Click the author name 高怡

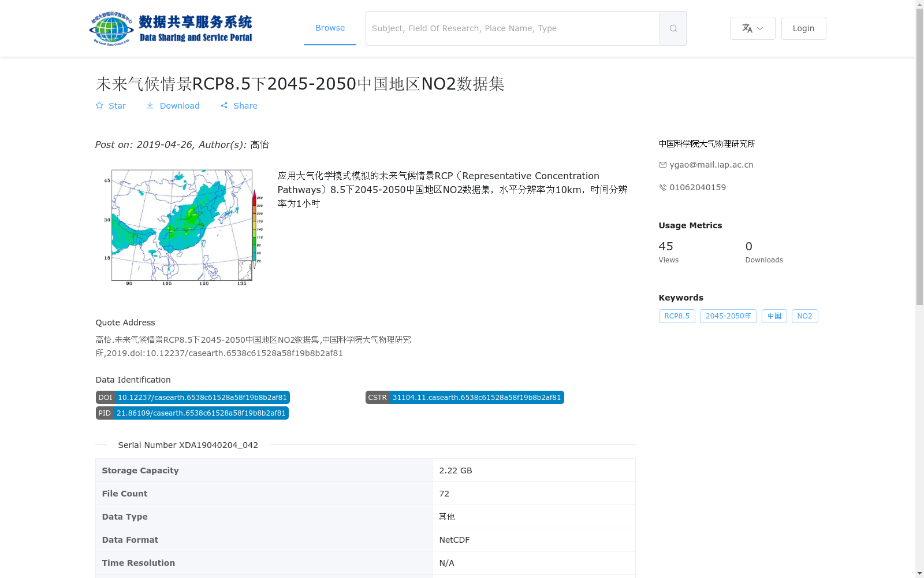pos(259,144)
